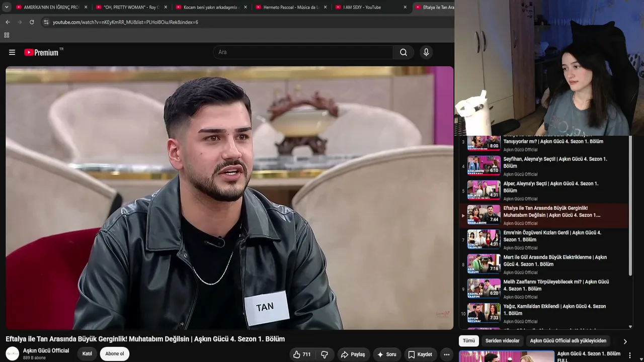Open the 4:31 Emre video thumbnail
Viewport: 644px width, 362px height.
pos(484,239)
